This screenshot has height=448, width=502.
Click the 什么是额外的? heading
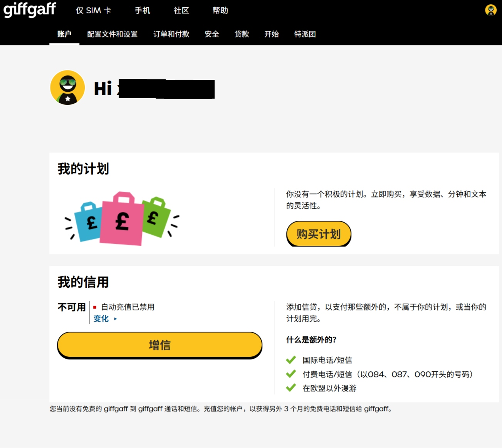pos(311,340)
